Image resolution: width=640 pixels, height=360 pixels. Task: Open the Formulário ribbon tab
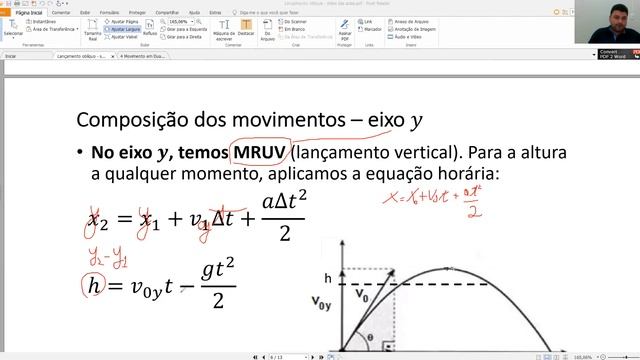(x=109, y=13)
